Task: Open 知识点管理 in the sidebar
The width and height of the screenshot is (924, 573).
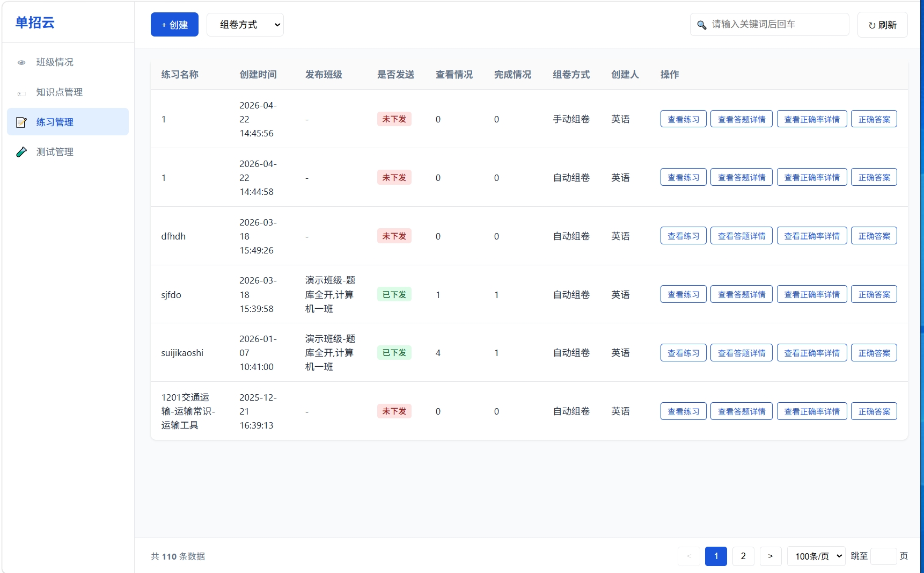Action: (68, 92)
